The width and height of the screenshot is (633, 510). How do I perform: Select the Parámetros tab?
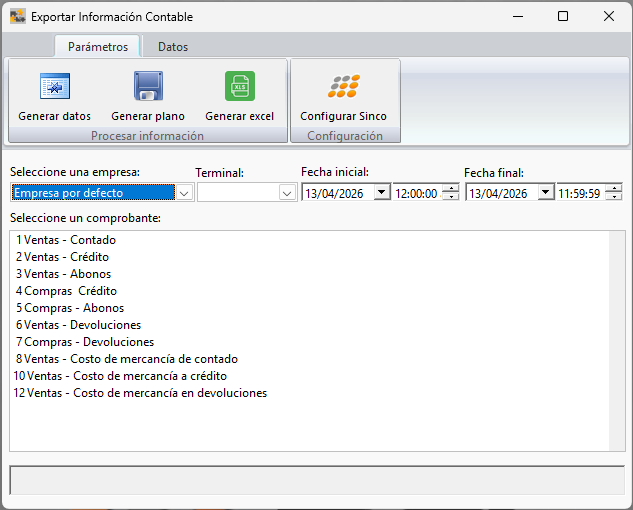[98, 47]
